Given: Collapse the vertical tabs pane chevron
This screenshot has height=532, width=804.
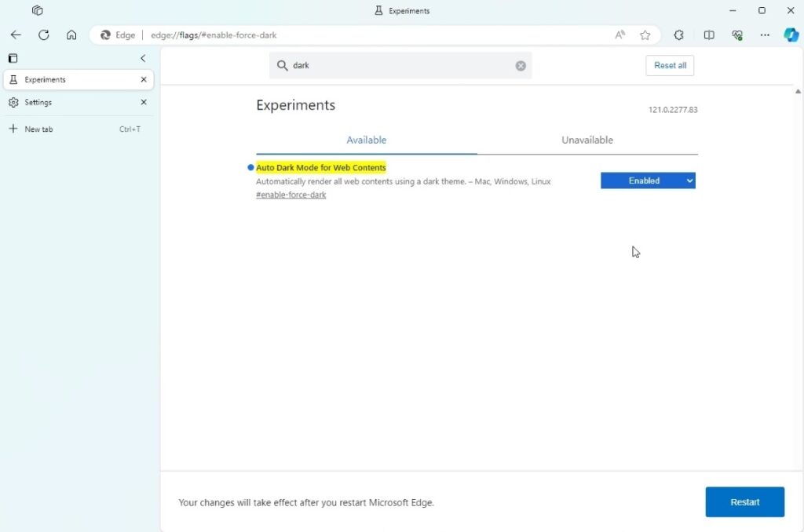Looking at the screenshot, I should click(143, 58).
